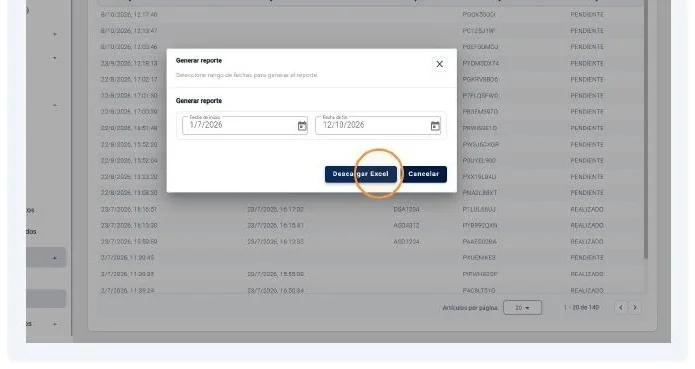Close the Generar reporte dialog with X

point(439,64)
